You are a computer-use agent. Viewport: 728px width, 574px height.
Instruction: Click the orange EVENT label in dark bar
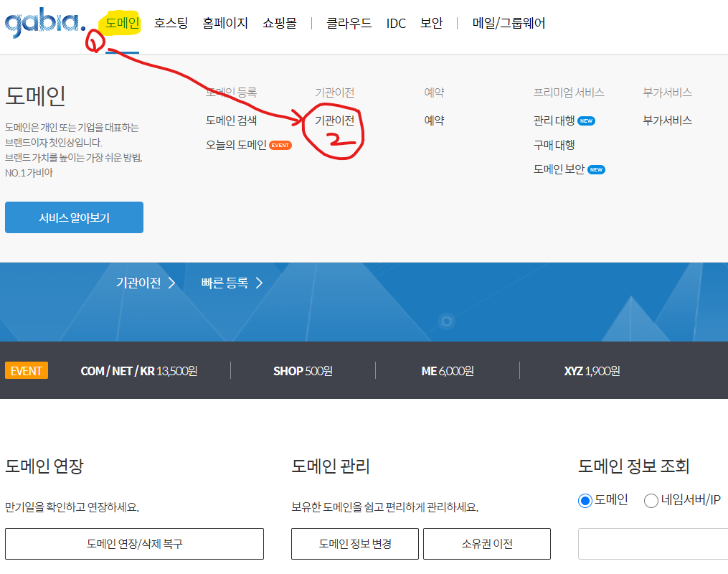tap(27, 371)
